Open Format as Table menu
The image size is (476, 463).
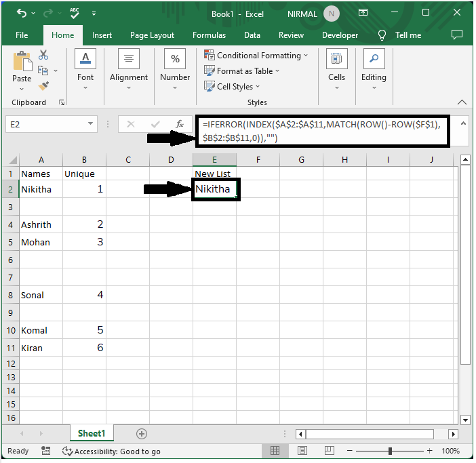pos(241,71)
